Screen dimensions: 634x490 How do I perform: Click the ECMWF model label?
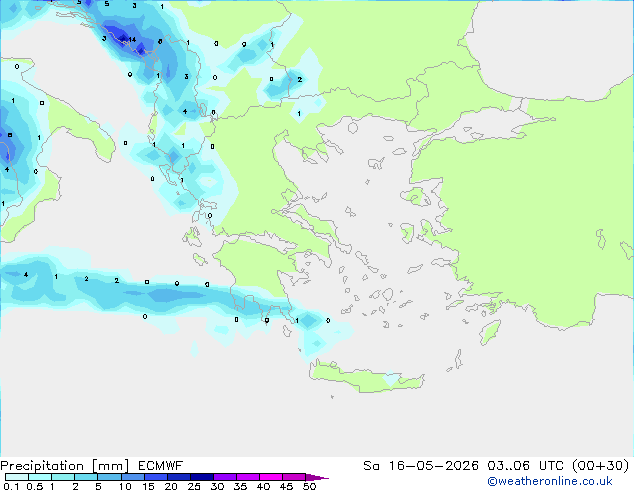tap(161, 466)
